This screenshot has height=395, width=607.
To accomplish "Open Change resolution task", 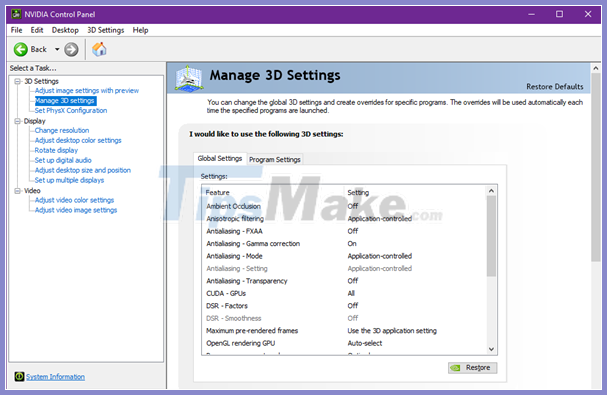I will click(62, 131).
